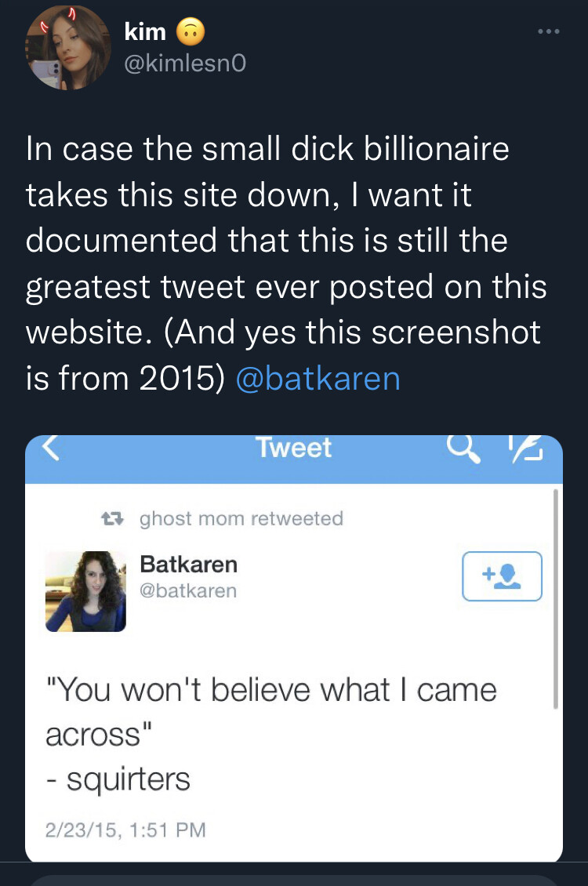Screen dimensions: 588x886
Task: Tap kim's profile picture
Action: (x=67, y=48)
